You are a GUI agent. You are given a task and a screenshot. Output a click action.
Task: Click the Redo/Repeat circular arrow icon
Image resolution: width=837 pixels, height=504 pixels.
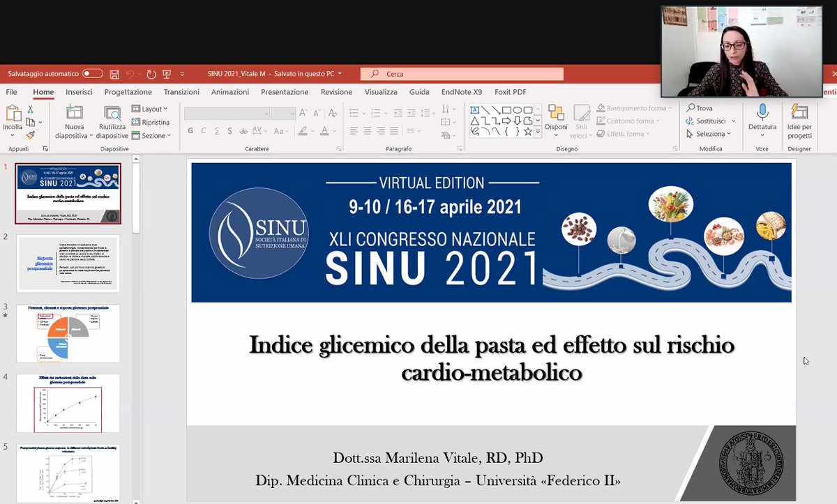click(151, 74)
